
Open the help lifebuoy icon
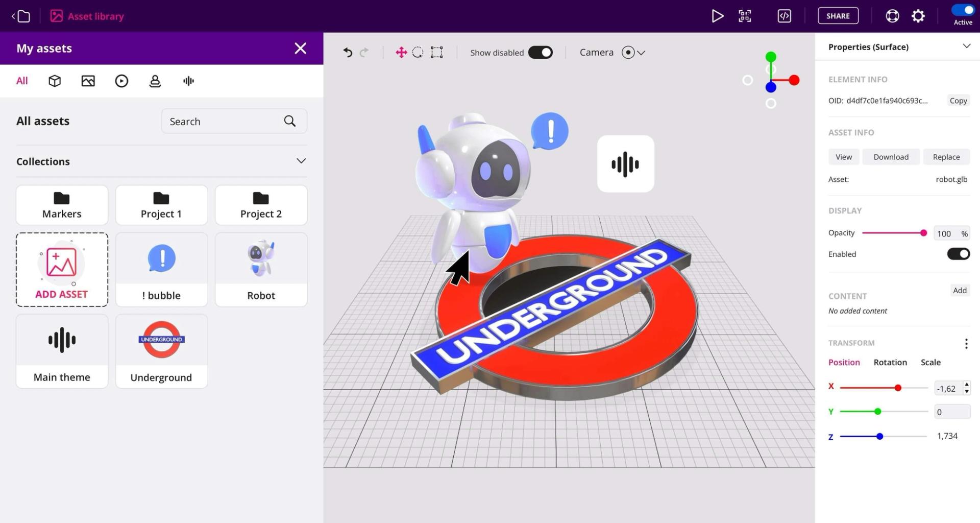coord(892,16)
